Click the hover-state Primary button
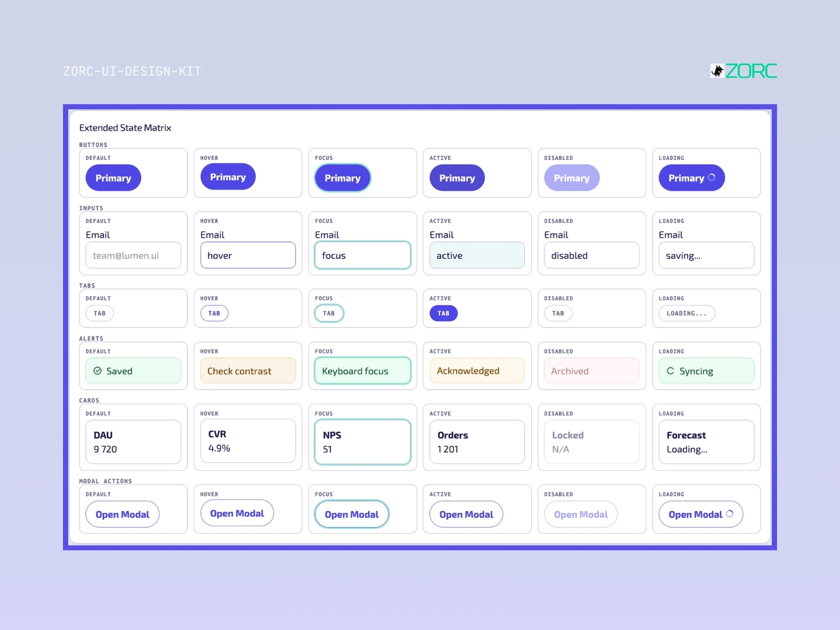The height and width of the screenshot is (630, 840). tap(228, 177)
